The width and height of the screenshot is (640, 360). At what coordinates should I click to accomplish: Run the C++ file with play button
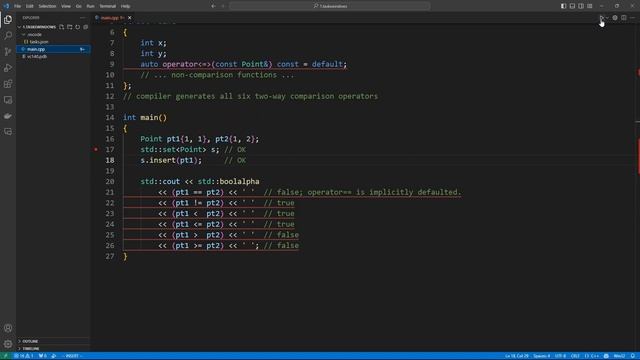601,18
